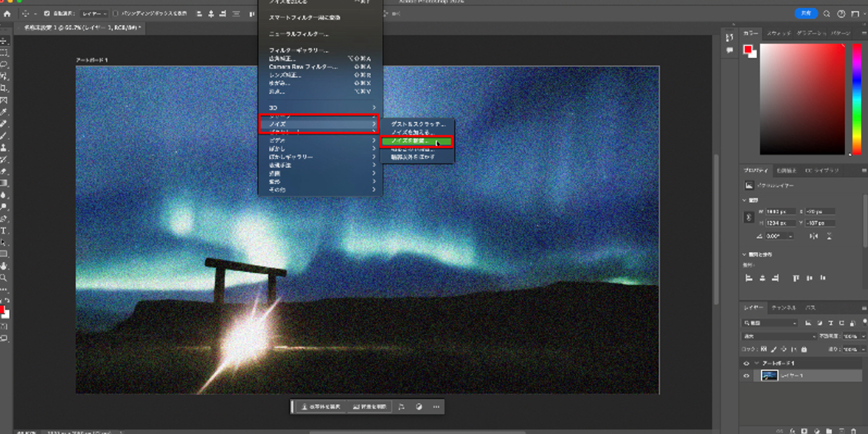This screenshot has width=868, height=434.
Task: Toggle the 自動選択 (Auto-Select) checkbox
Action: 47,14
